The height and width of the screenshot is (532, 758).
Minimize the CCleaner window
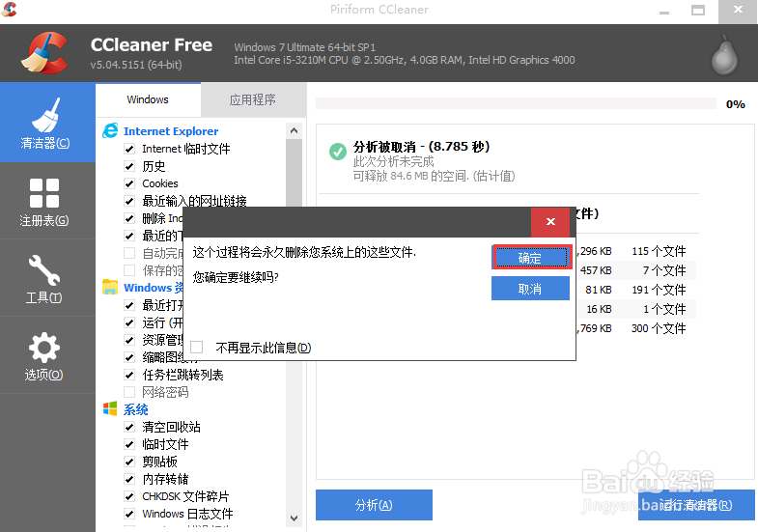pos(664,11)
